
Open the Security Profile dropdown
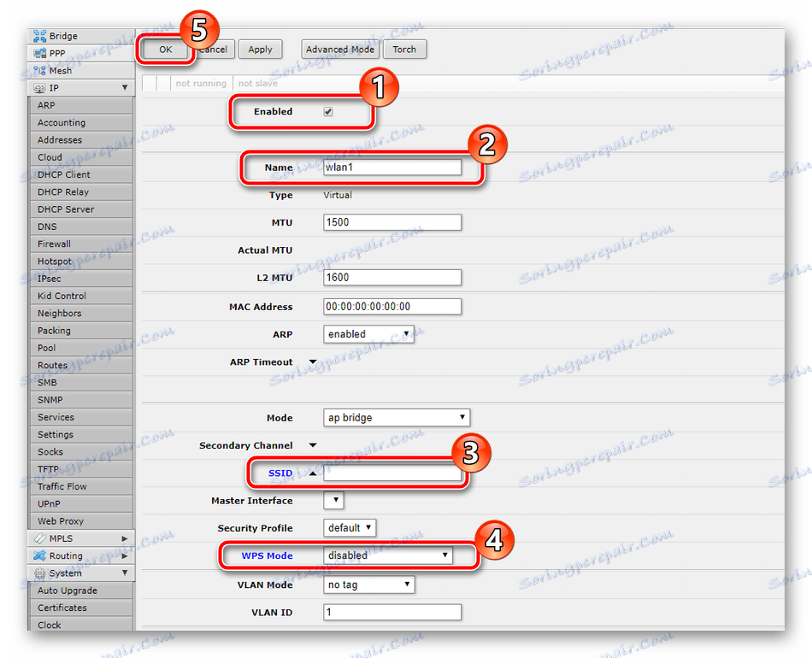click(350, 527)
